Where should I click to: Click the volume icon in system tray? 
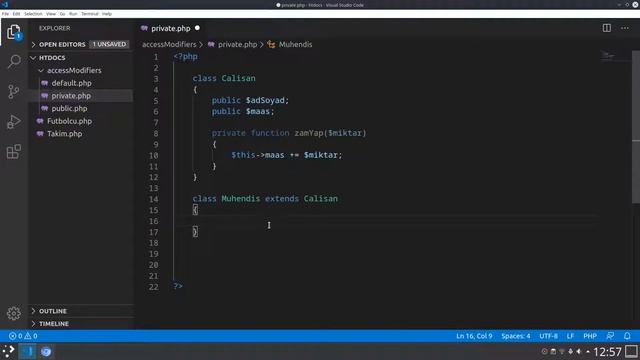[x=579, y=351]
